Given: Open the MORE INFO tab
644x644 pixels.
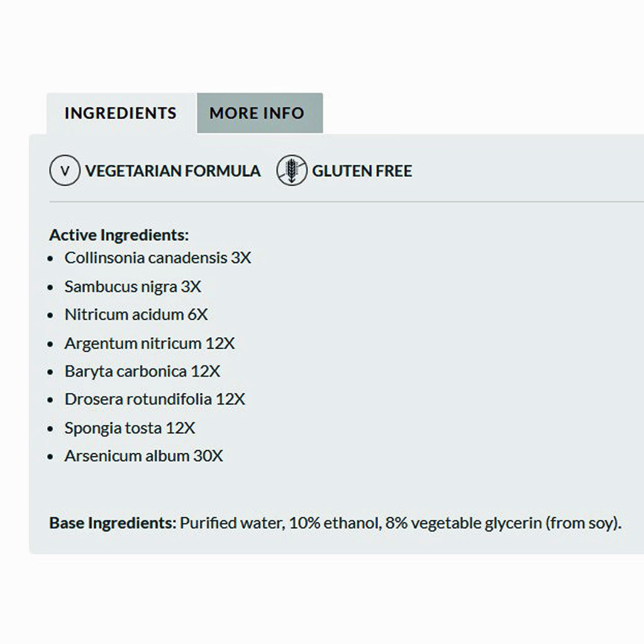Looking at the screenshot, I should (x=257, y=113).
